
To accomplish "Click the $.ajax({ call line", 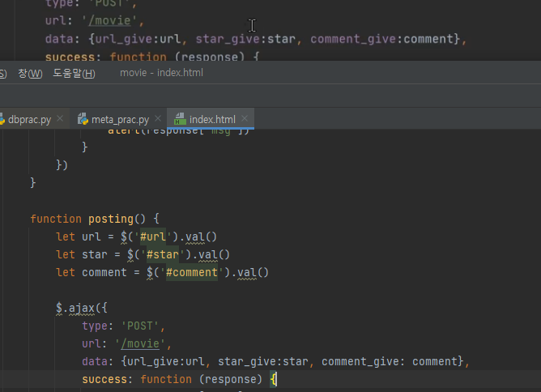I will click(x=82, y=308).
